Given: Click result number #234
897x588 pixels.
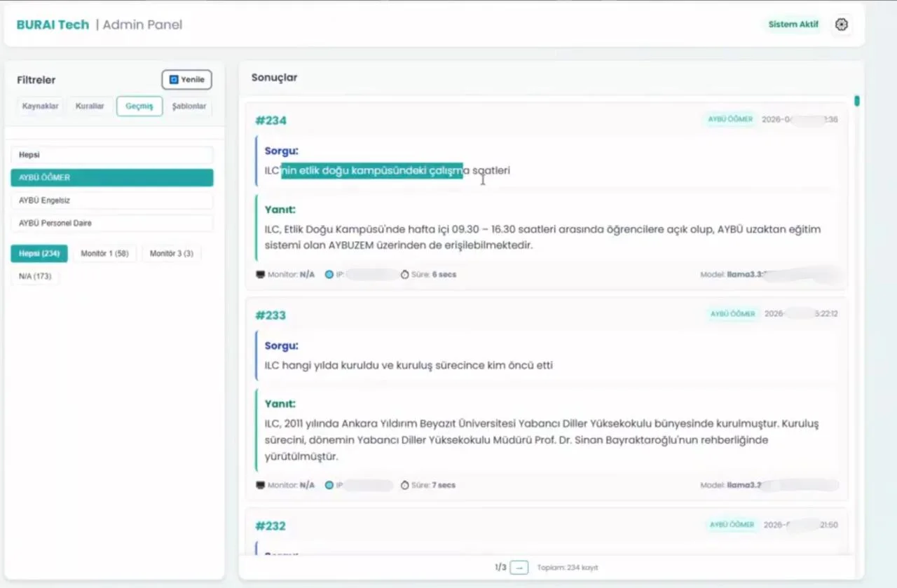Looking at the screenshot, I should pos(271,121).
